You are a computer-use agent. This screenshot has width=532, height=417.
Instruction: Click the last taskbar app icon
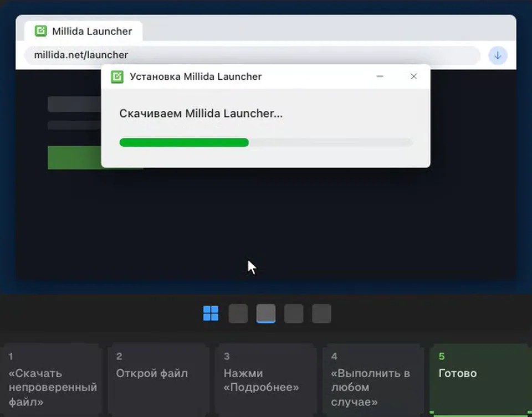(321, 313)
